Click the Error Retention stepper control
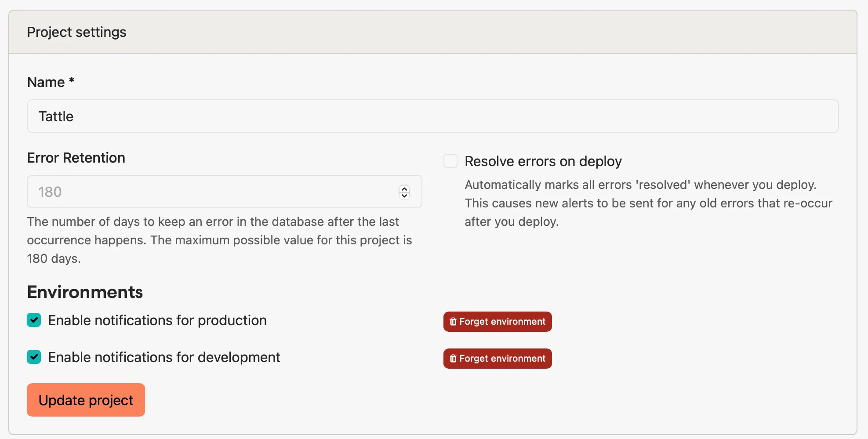The width and height of the screenshot is (868, 439). (x=404, y=192)
